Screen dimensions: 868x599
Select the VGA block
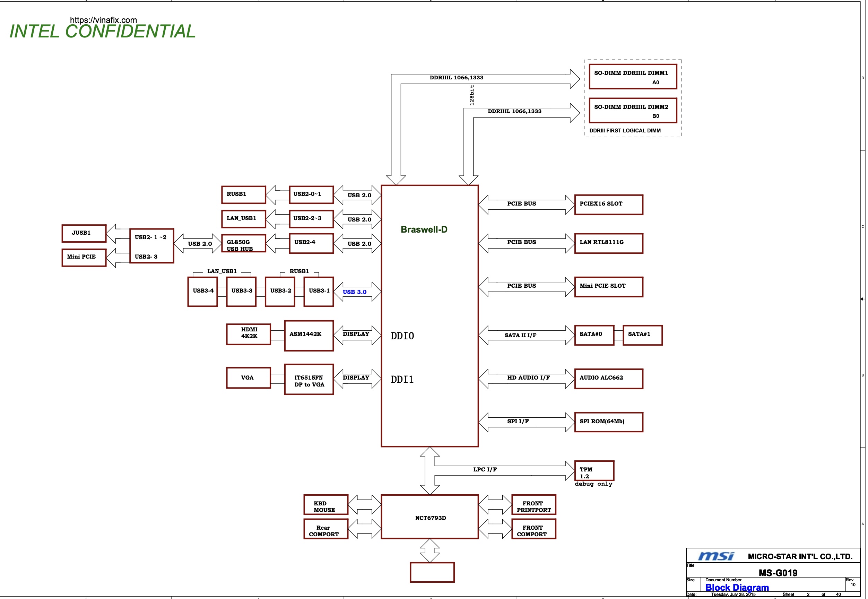[x=249, y=377]
